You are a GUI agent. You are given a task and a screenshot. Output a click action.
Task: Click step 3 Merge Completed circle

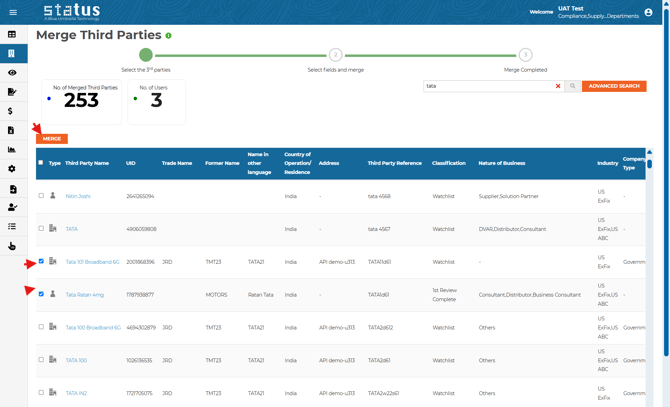(x=525, y=55)
